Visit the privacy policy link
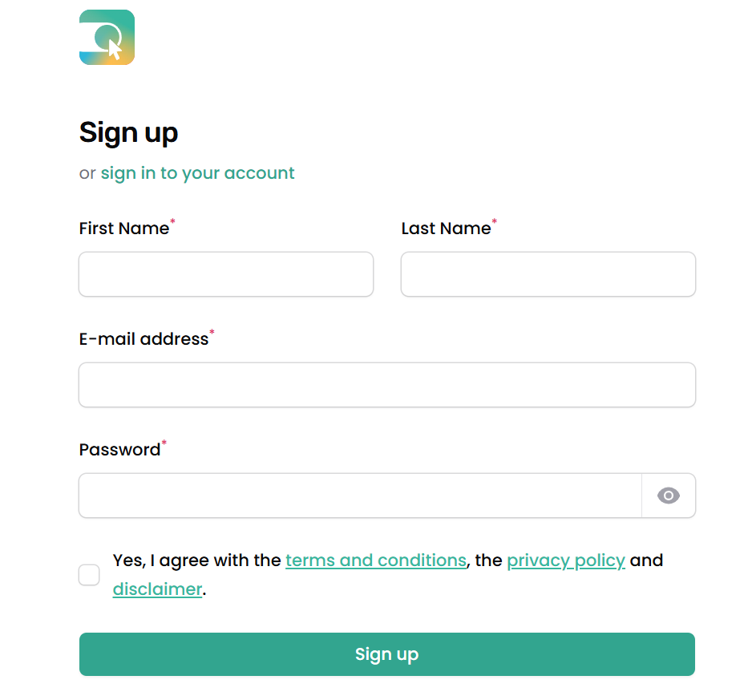Screen dimensions: 748x700 click(565, 560)
